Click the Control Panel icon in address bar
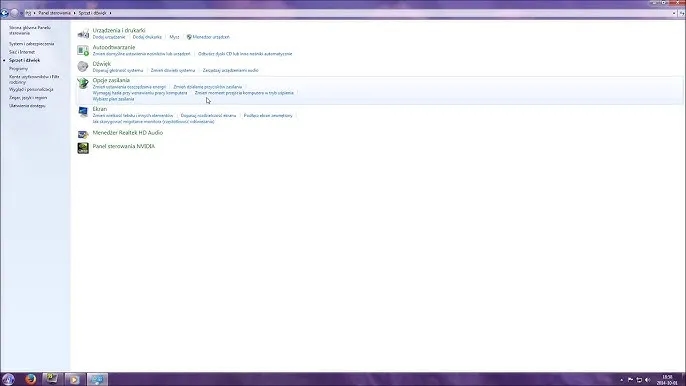This screenshot has height=386, width=686. pos(28,13)
